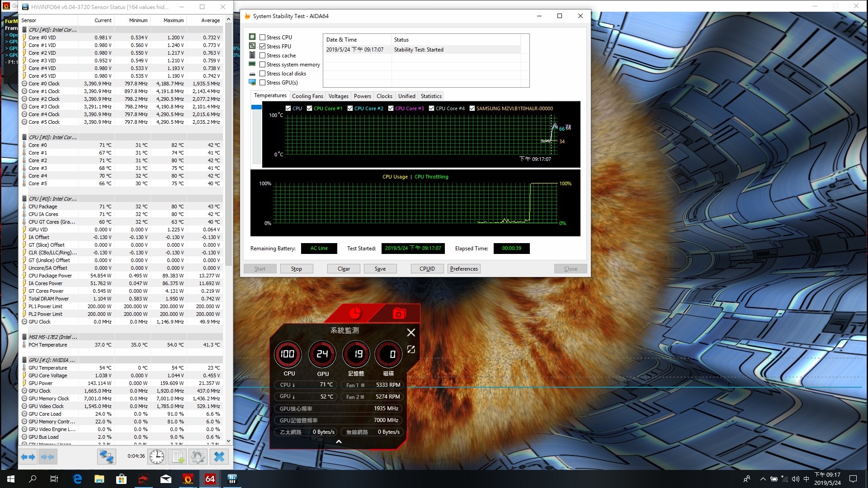The width and height of the screenshot is (868, 488).
Task: Click the HWiNFO reset clock icon
Action: point(157,456)
